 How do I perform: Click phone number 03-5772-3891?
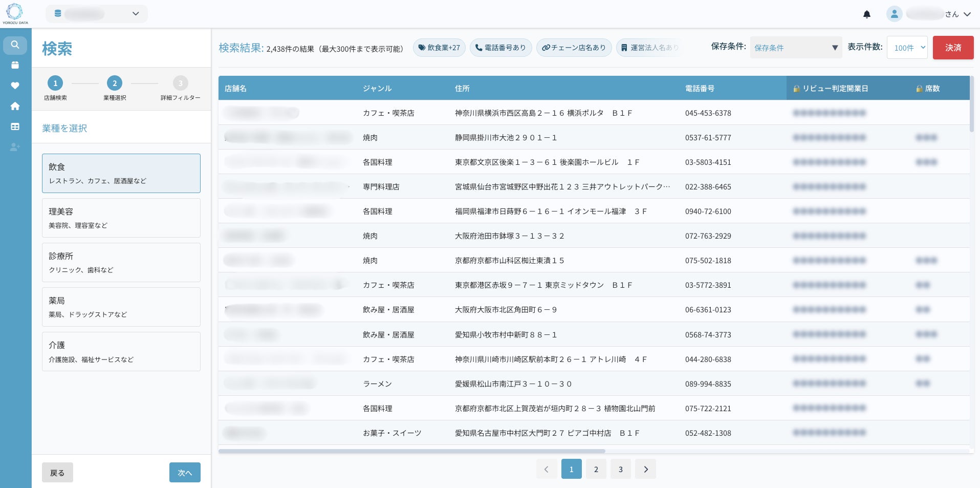tap(708, 285)
